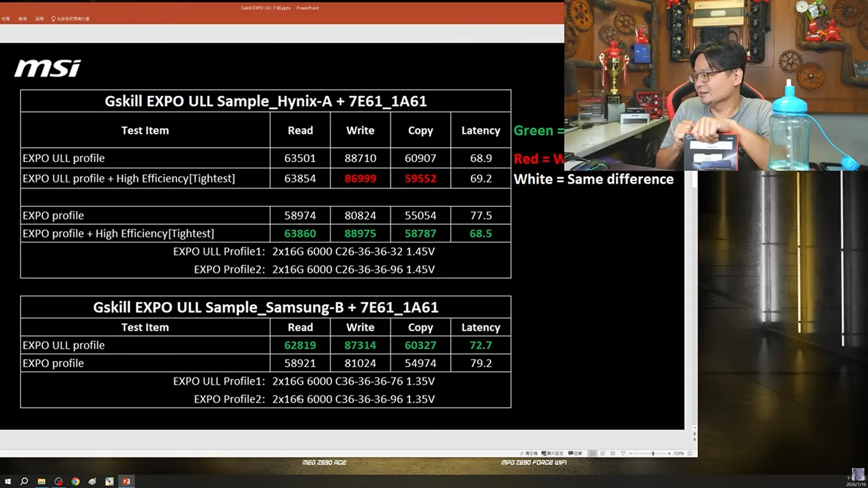Click the red Write value 86999
Viewport: 868px width, 488px height.
(360, 178)
